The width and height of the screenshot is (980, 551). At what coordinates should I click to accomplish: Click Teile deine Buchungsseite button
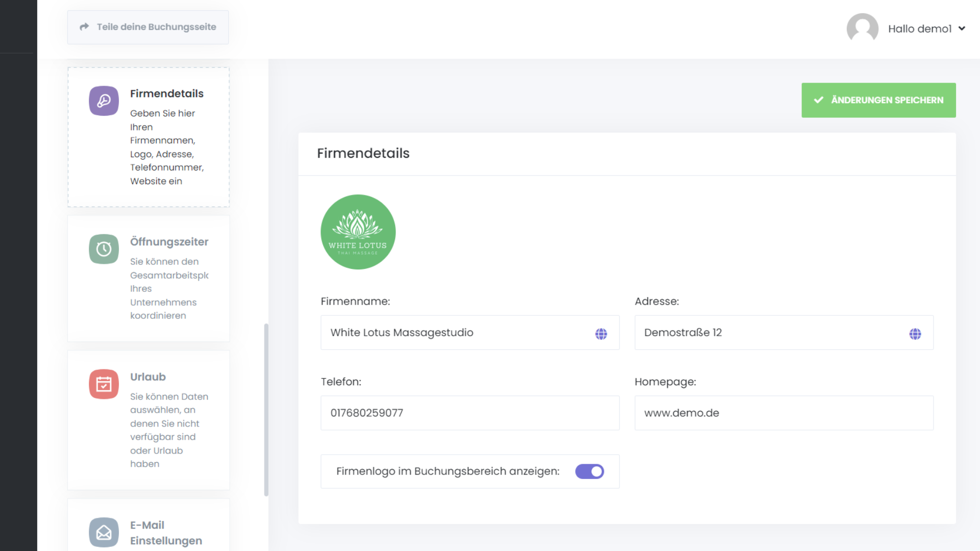pos(148,27)
